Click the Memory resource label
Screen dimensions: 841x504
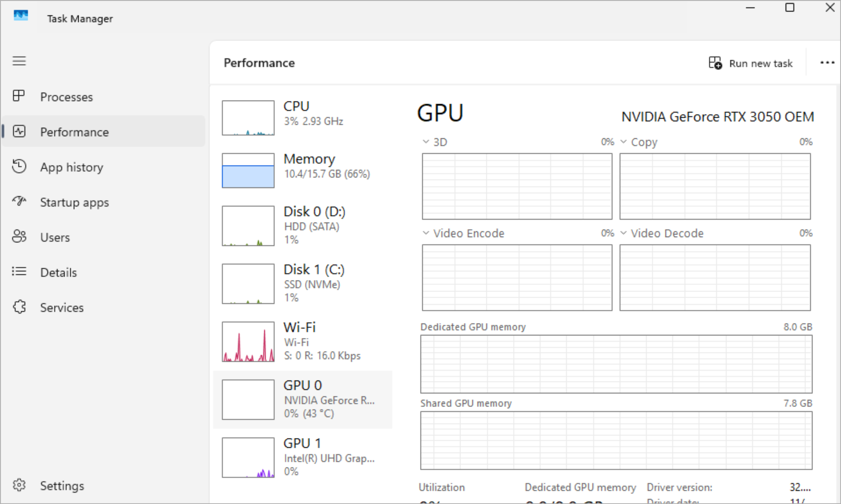(x=309, y=159)
